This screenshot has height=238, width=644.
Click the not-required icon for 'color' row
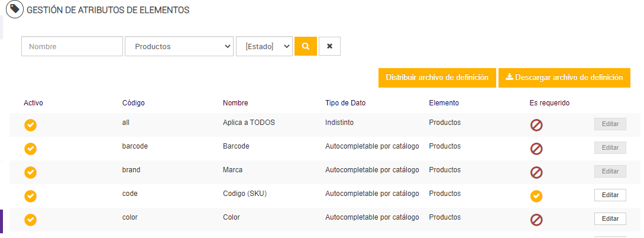536,220
